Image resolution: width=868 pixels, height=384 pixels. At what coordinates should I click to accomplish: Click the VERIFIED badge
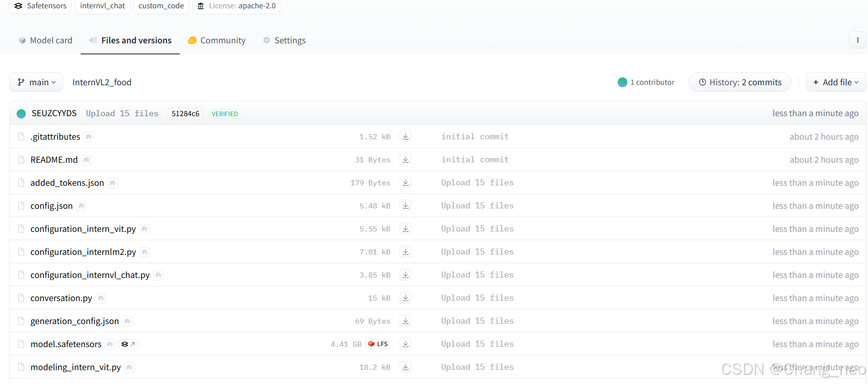(x=224, y=114)
